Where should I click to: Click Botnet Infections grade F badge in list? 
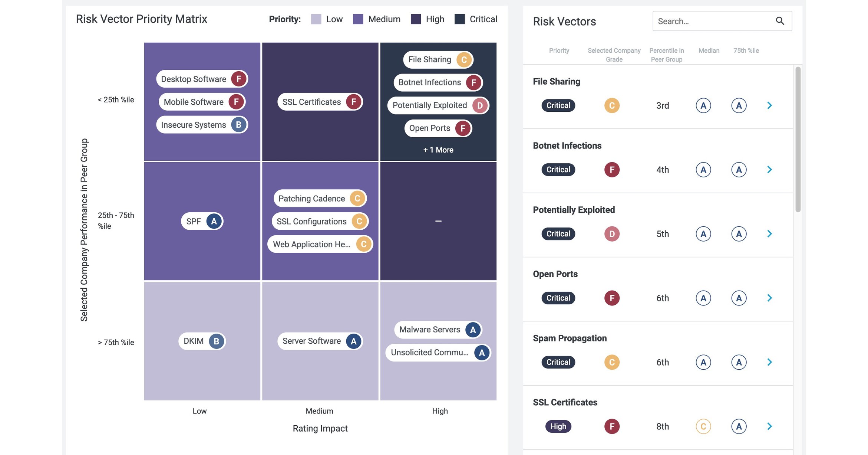click(612, 170)
